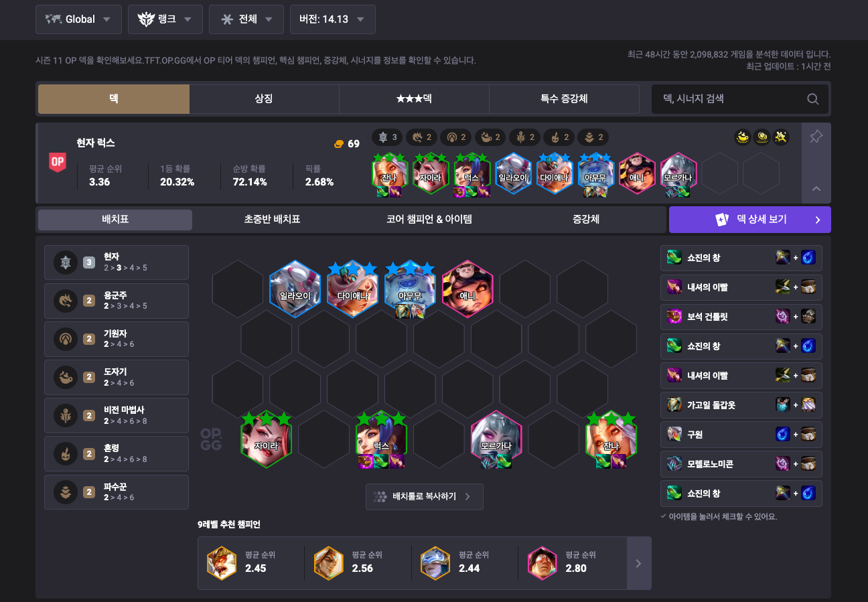This screenshot has height=602, width=868.
Task: Click the first augment icon in deck header
Action: point(743,137)
